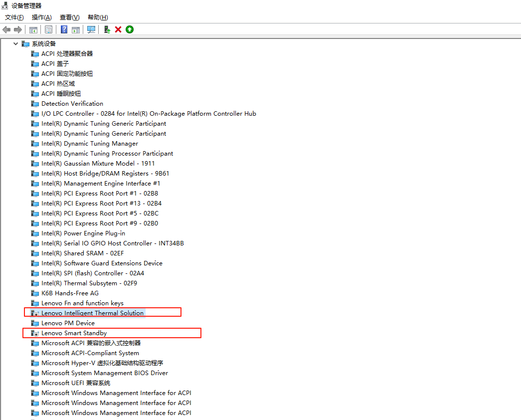Go back with the toolbar back arrow
This screenshot has width=521, height=420.
6,29
